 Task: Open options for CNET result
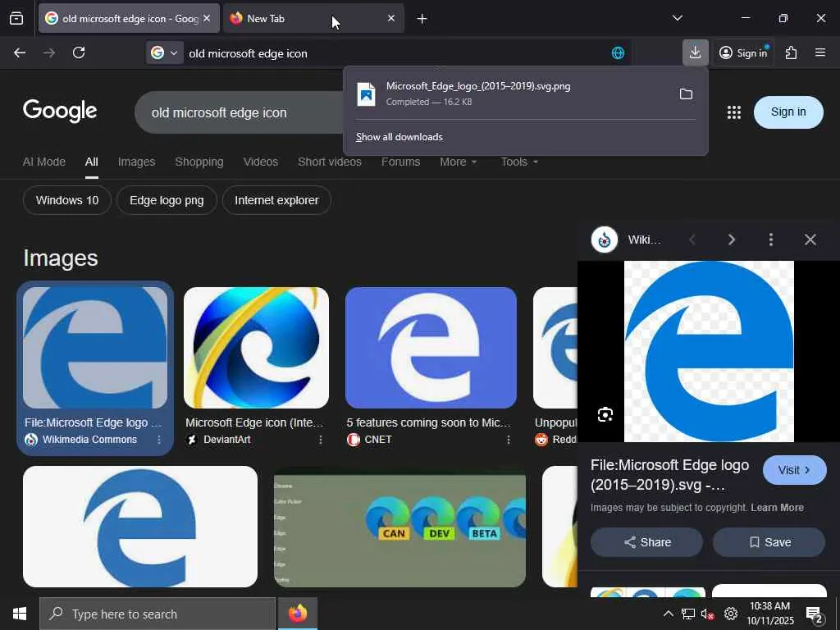tap(508, 440)
